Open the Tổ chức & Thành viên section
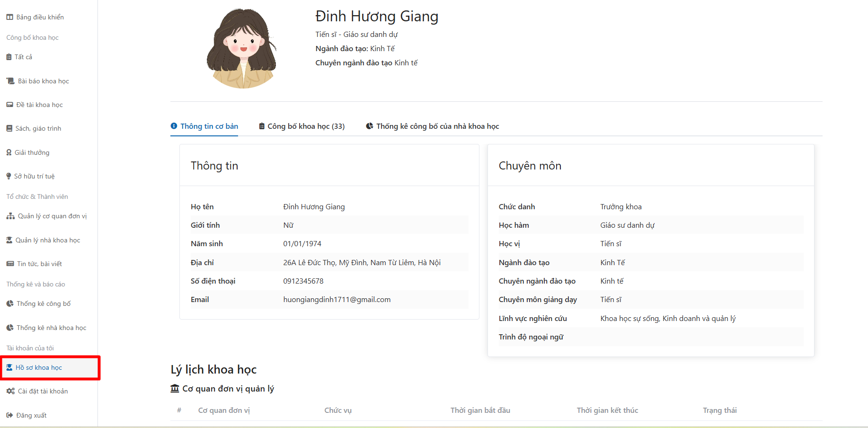868x428 pixels. pyautogui.click(x=37, y=196)
